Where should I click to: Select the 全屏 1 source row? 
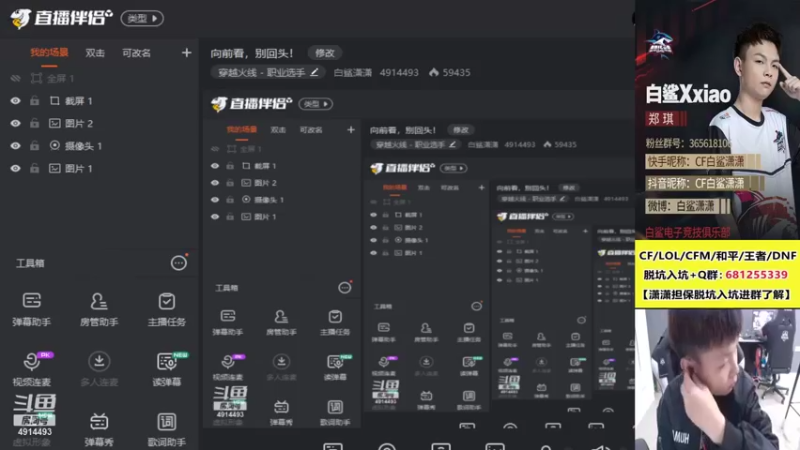tap(99, 78)
